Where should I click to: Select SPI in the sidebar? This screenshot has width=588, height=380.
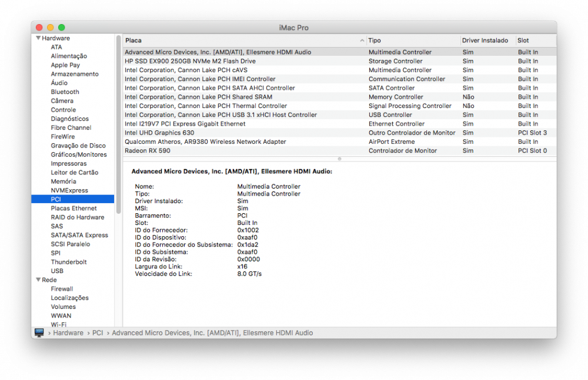point(55,253)
